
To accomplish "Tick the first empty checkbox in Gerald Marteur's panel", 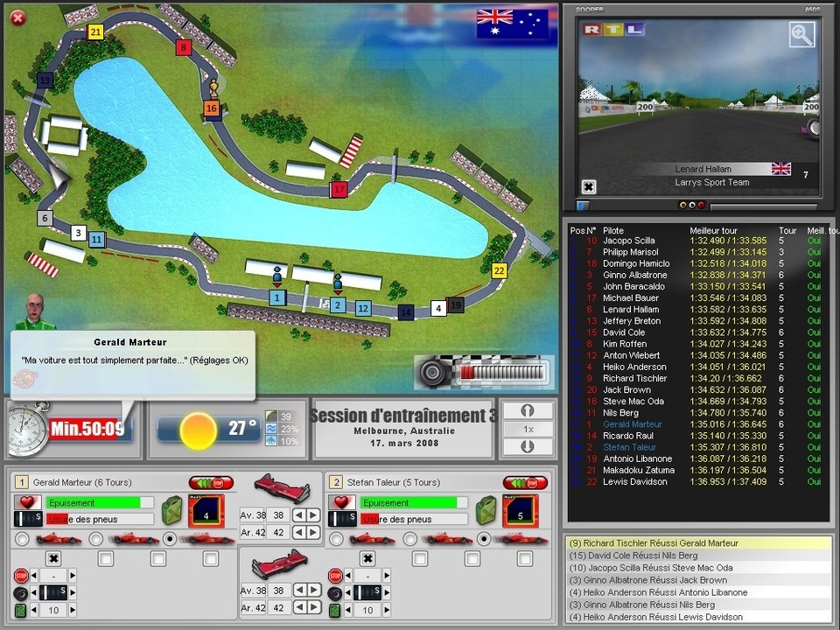I will [106, 558].
